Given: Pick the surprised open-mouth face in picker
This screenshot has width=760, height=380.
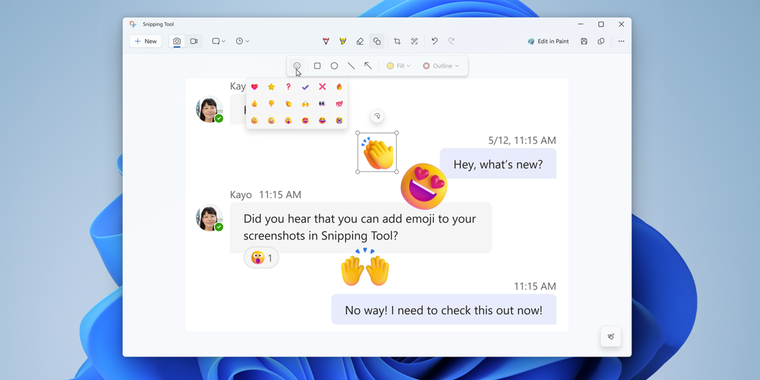Looking at the screenshot, I should tap(288, 120).
